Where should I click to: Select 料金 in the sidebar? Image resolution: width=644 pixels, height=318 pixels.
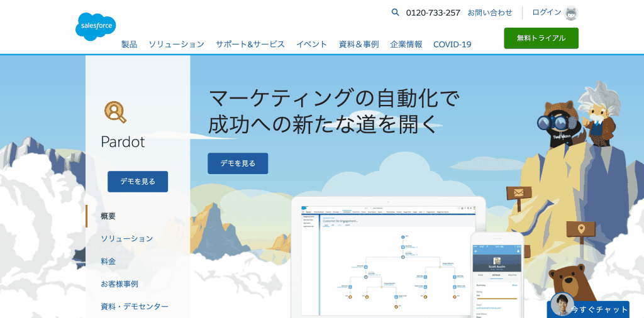tap(108, 261)
